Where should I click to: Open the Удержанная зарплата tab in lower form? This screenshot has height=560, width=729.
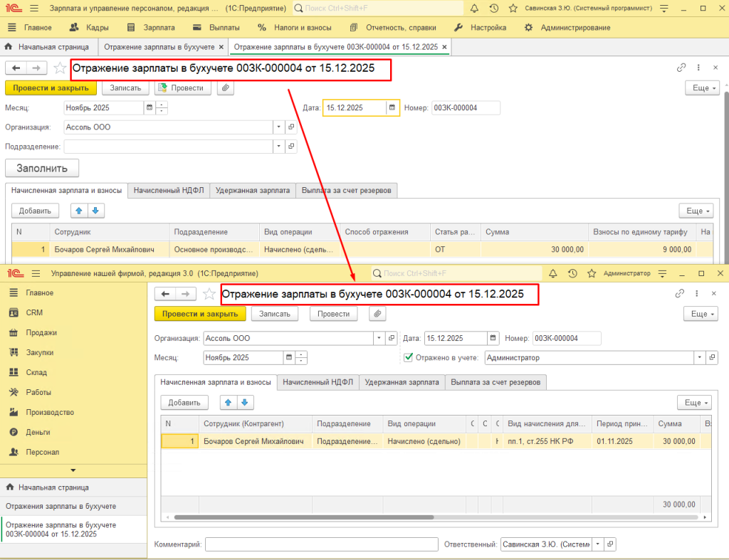tap(402, 383)
